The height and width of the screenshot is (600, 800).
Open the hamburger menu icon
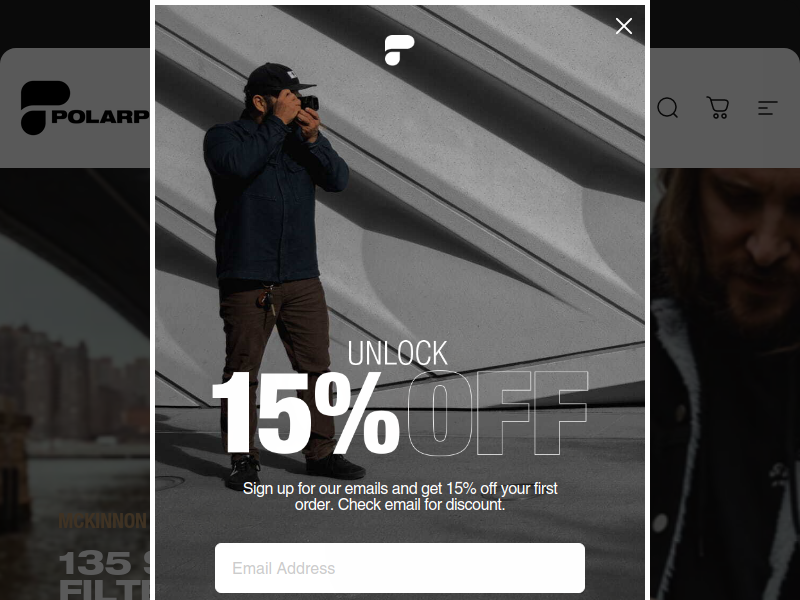coord(767,108)
